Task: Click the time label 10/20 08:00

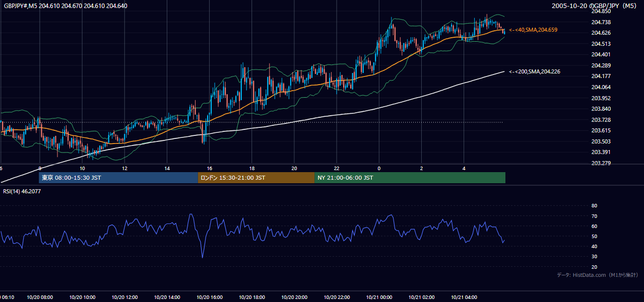Action: tap(39, 297)
